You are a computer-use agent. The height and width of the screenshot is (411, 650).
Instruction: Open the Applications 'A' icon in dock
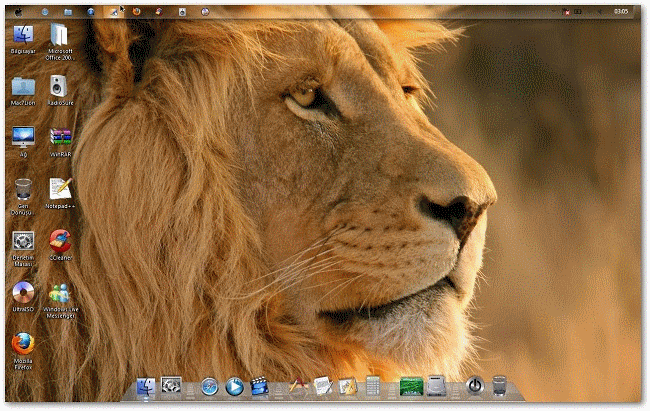coord(298,386)
